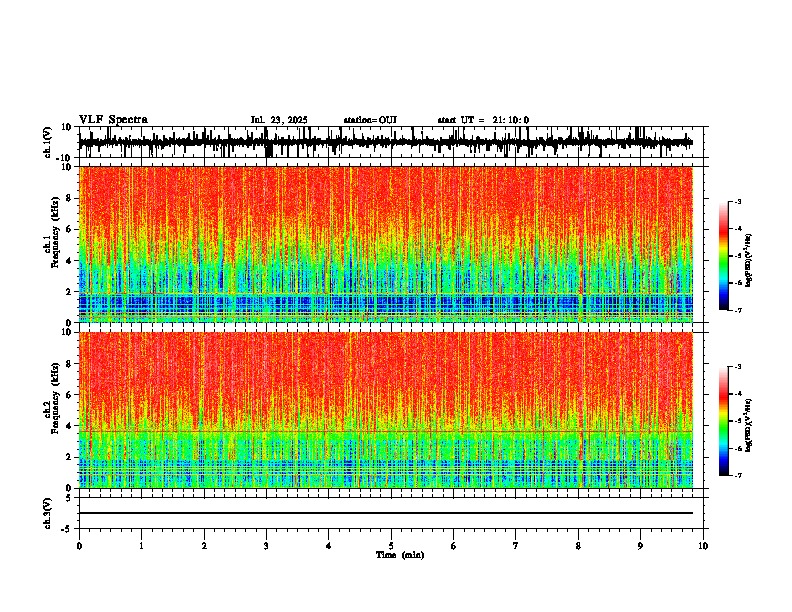This screenshot has height=612, width=792.
Task: Click the "8" kHz tick of ch.2 frequency axis
Action: pos(69,364)
